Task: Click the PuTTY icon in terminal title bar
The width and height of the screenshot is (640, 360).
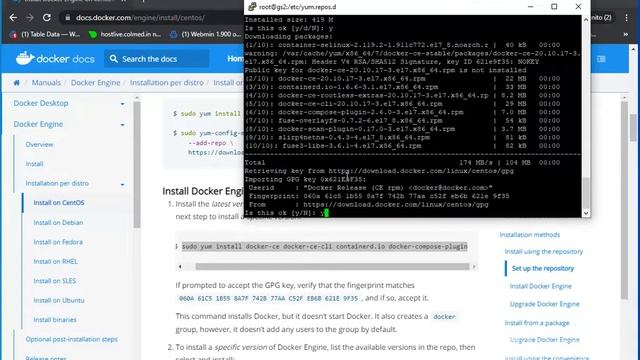Action: click(x=252, y=7)
